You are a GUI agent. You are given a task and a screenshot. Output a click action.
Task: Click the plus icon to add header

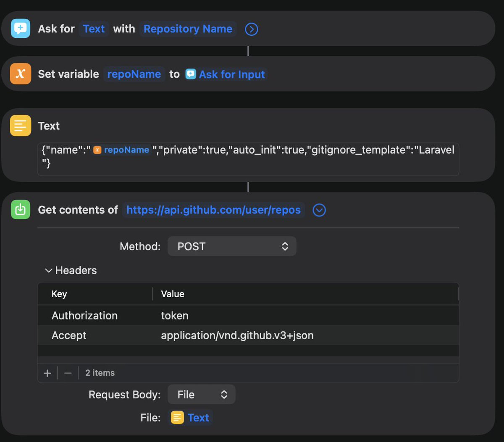click(x=47, y=373)
